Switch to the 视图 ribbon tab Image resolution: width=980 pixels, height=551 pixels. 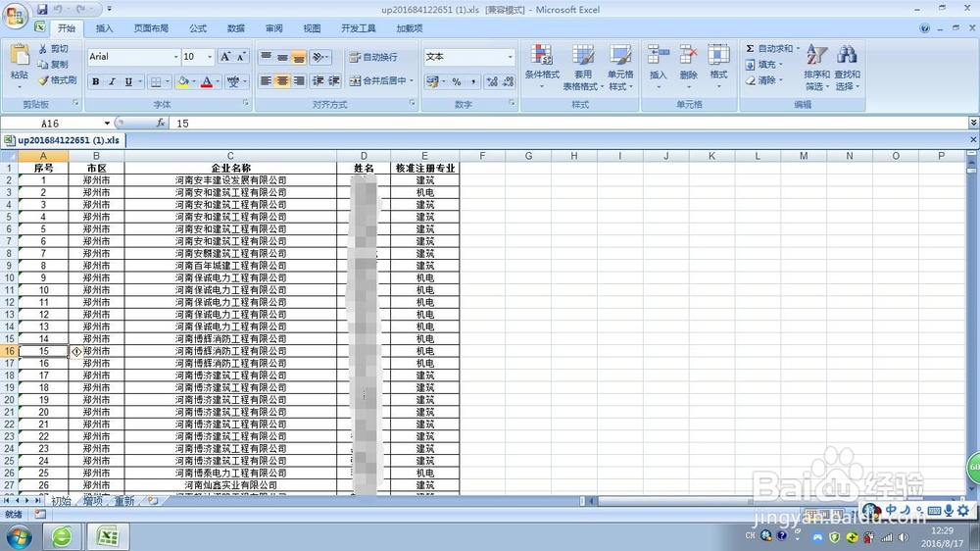point(312,28)
